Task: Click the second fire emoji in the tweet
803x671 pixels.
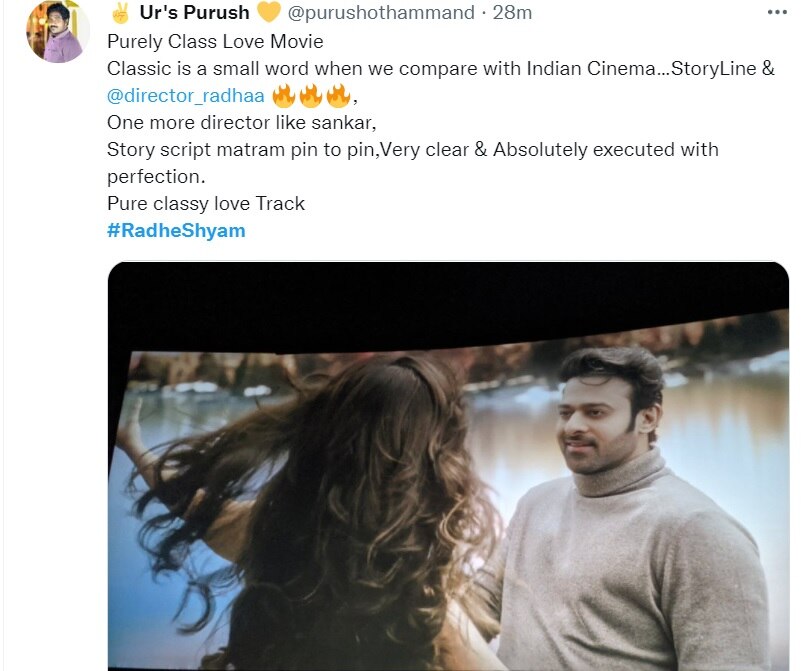Action: coord(310,95)
